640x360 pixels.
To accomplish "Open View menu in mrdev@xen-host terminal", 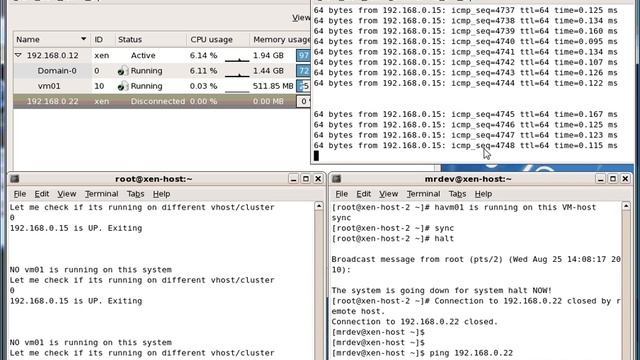I will coord(388,194).
